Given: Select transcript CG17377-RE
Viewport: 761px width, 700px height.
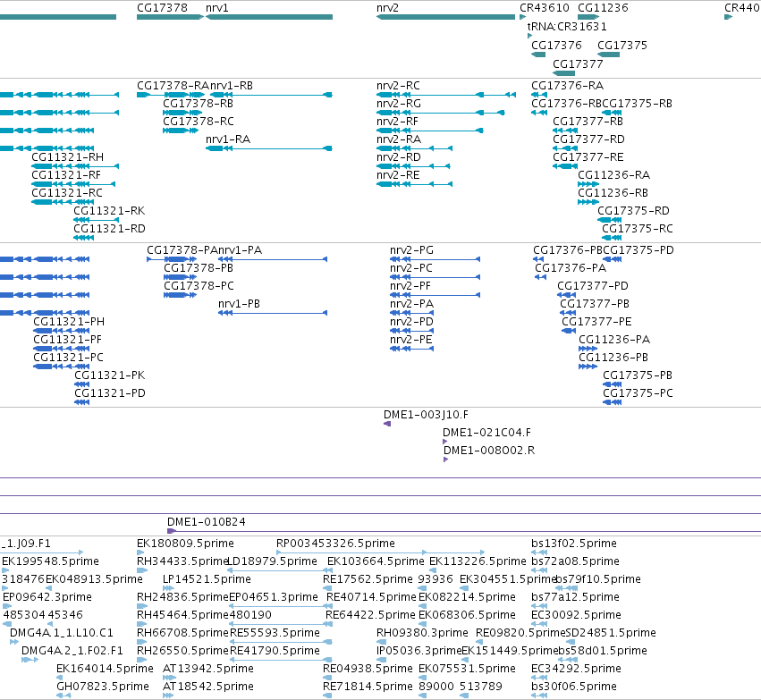Looking at the screenshot, I should pos(588,157).
